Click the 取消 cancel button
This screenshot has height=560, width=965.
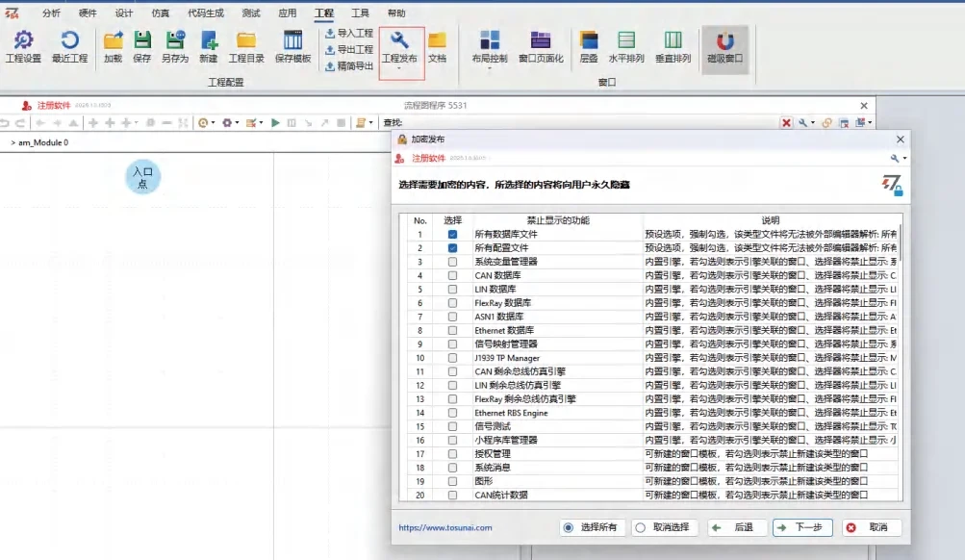[x=870, y=527]
